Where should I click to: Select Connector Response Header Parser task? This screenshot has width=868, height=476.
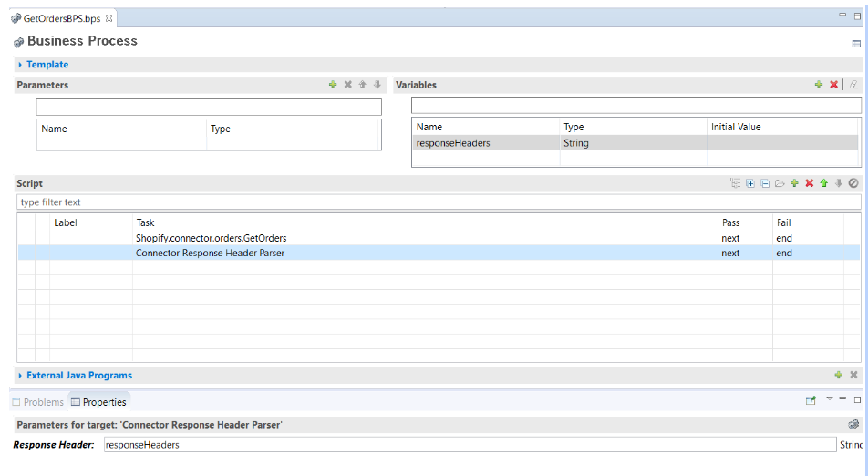tap(439, 253)
